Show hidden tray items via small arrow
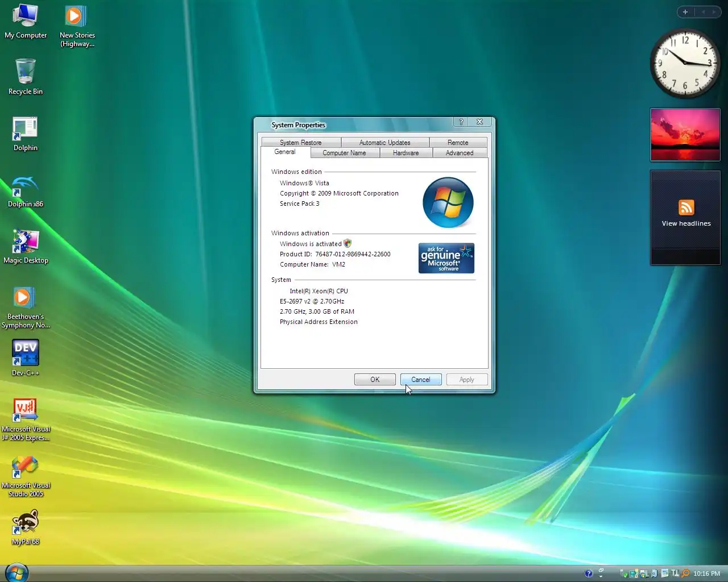 coord(601,576)
